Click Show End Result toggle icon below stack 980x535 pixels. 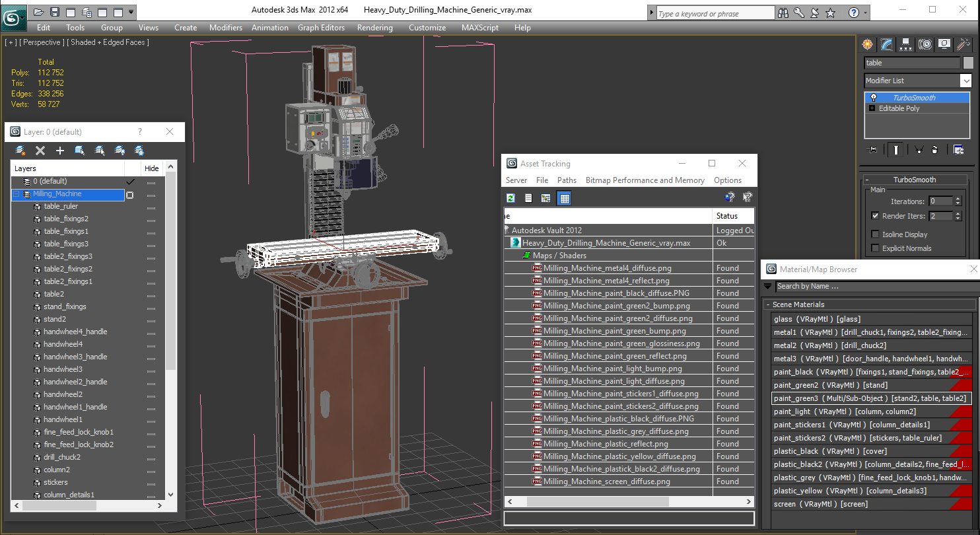(x=895, y=150)
